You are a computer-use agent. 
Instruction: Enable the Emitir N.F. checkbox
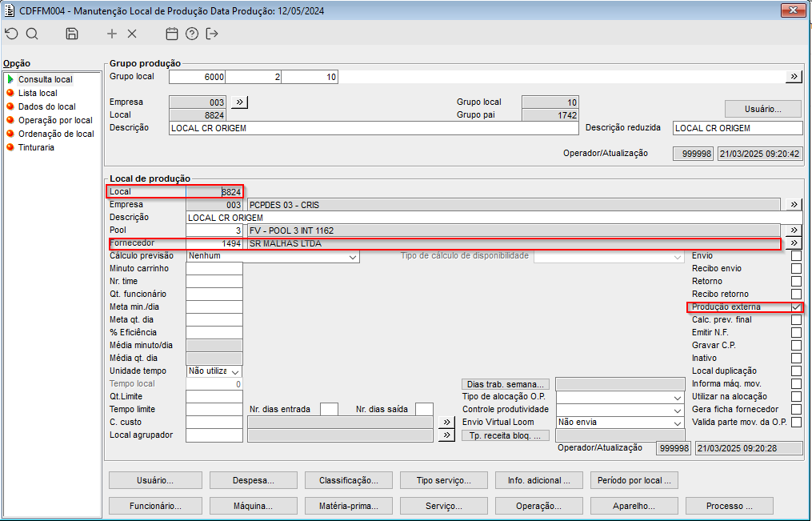coord(797,332)
